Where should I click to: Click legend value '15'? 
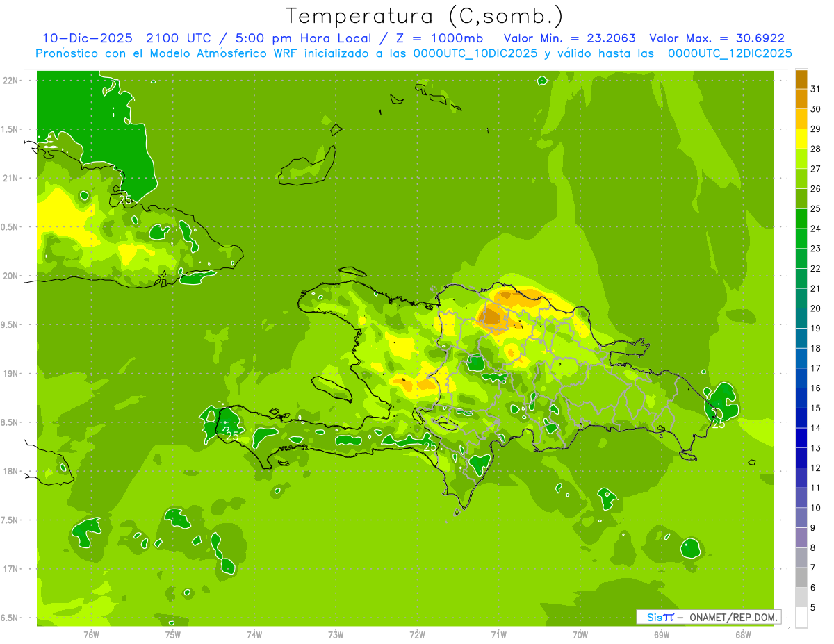(816, 408)
